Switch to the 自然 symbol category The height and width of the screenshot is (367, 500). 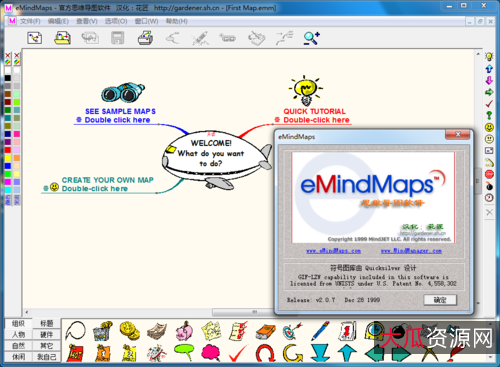tap(18, 346)
